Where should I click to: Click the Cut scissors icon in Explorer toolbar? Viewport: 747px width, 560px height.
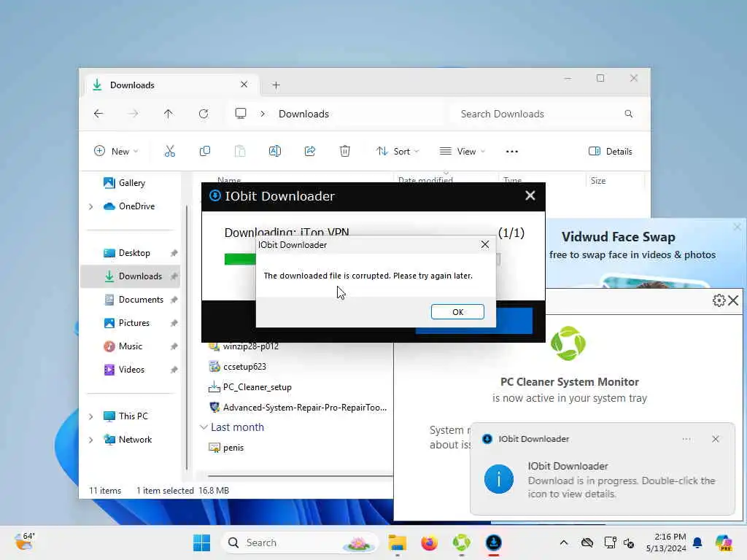169,152
